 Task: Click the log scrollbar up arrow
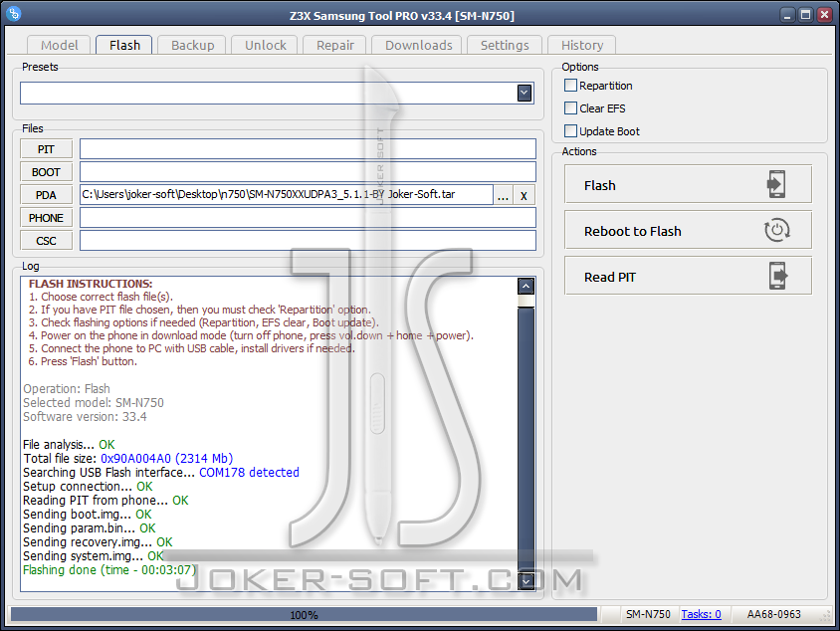[x=526, y=287]
